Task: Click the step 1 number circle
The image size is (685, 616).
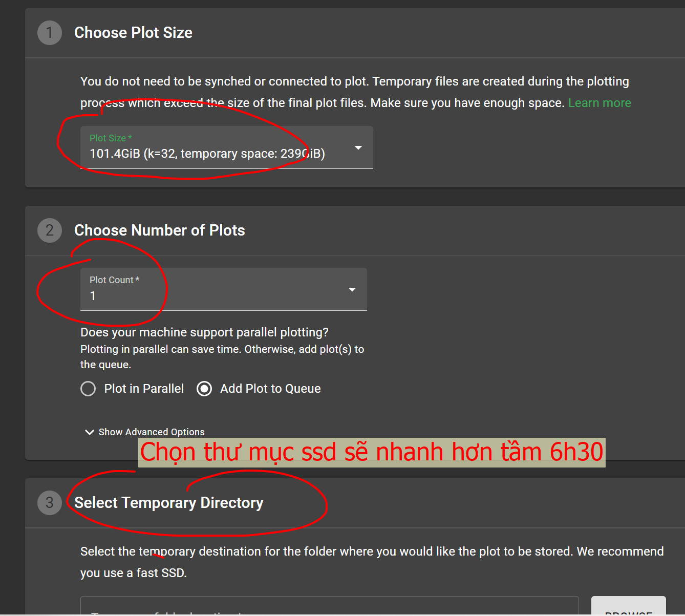Action: click(x=50, y=33)
